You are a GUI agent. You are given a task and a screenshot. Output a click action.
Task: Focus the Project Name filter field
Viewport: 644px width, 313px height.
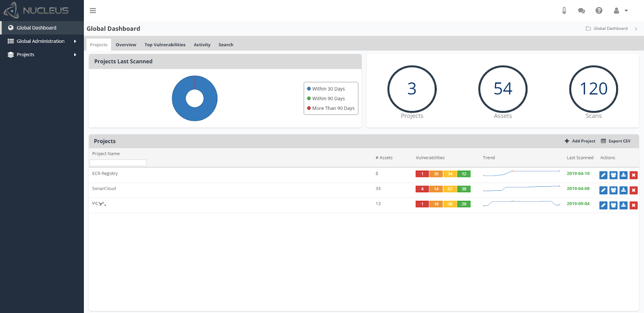coord(118,163)
